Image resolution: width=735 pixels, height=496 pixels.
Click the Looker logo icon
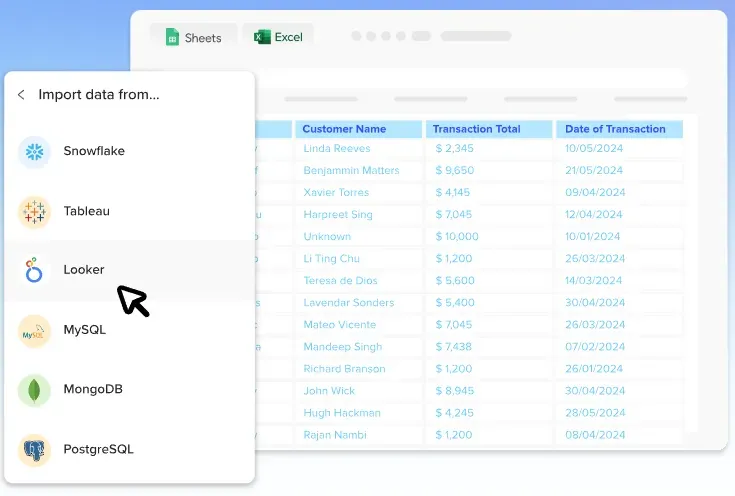coord(34,270)
